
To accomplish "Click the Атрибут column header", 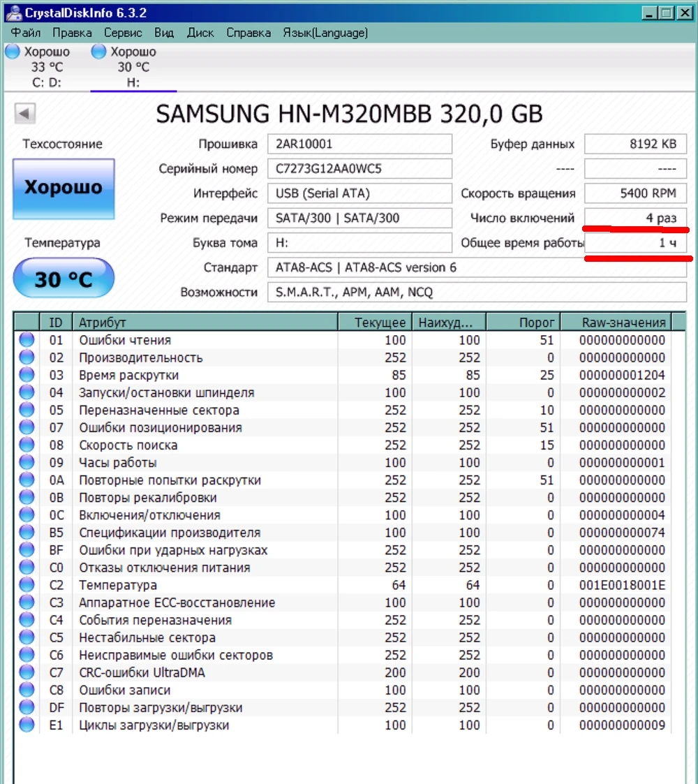I will coord(205,323).
